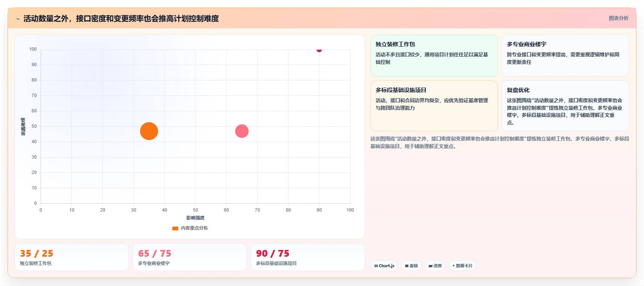Screen dimensions: 644x286
Task: Toggle the 内容重点分布 legend orange swatch
Action: (x=175, y=228)
